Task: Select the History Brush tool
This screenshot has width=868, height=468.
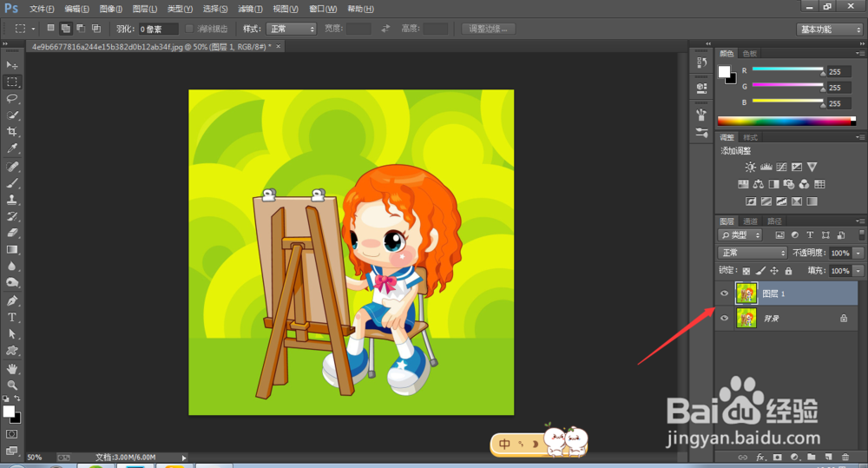Action: (11, 216)
